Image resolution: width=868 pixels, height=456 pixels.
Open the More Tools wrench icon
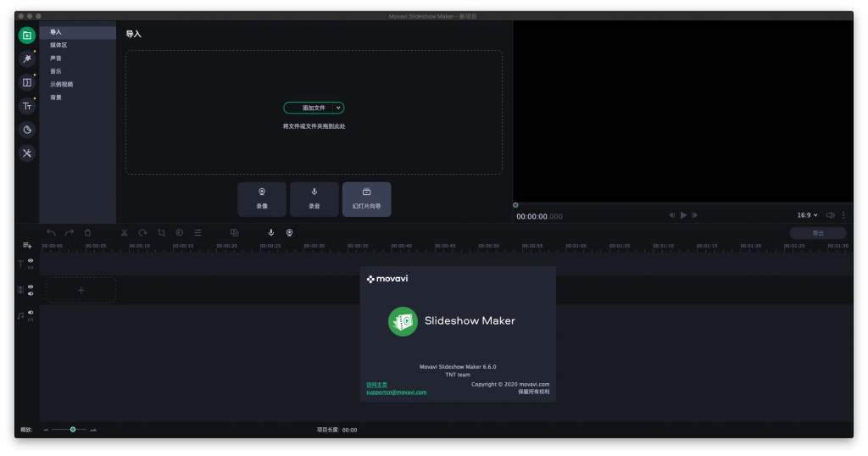[26, 153]
